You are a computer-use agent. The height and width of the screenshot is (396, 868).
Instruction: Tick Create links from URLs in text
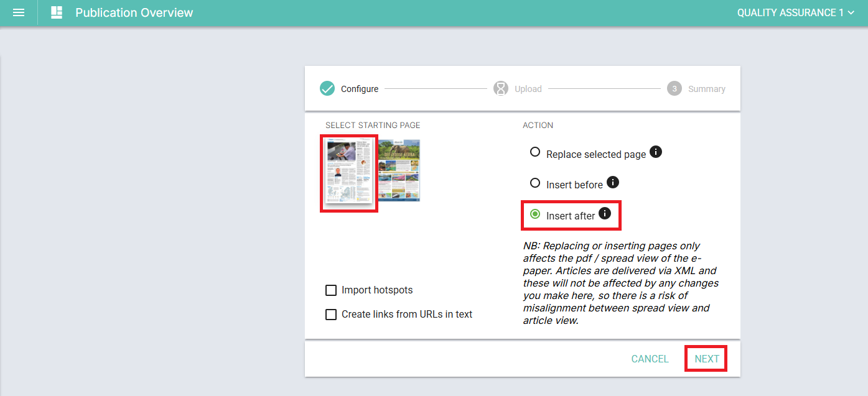pos(331,315)
